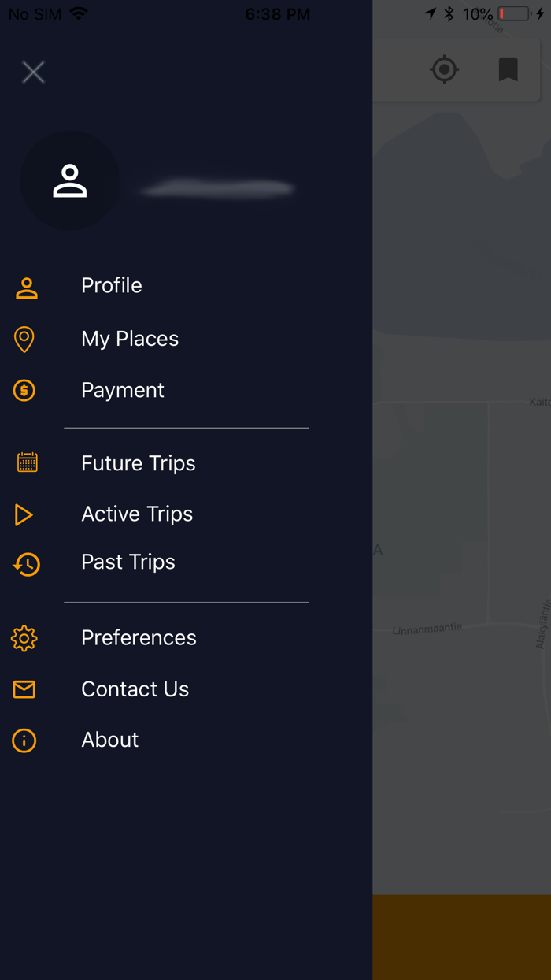Open Preferences using the gear icon
This screenshot has height=980, width=551.
pyautogui.click(x=24, y=639)
